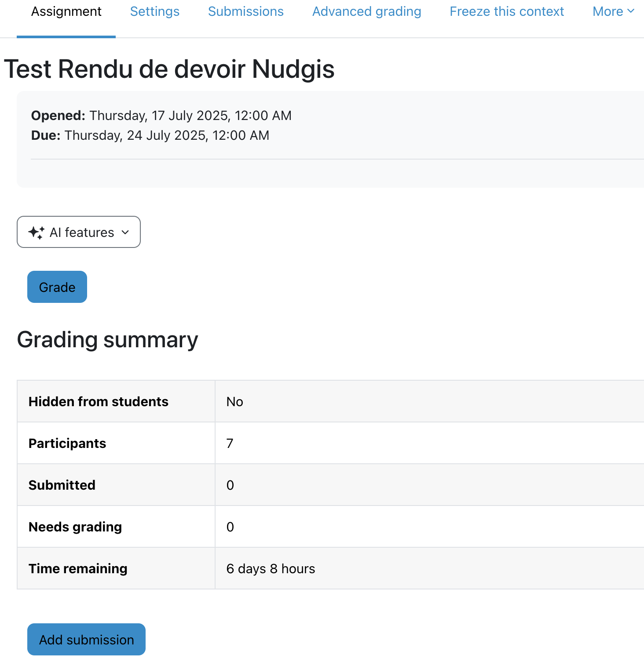This screenshot has height=662, width=644.
Task: Click the Submitted row label
Action: coord(62,485)
